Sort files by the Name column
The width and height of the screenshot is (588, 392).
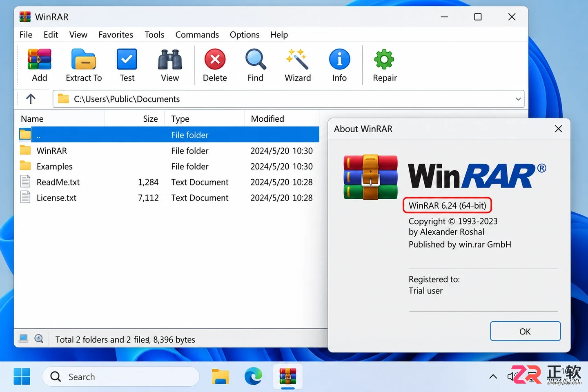click(x=60, y=119)
